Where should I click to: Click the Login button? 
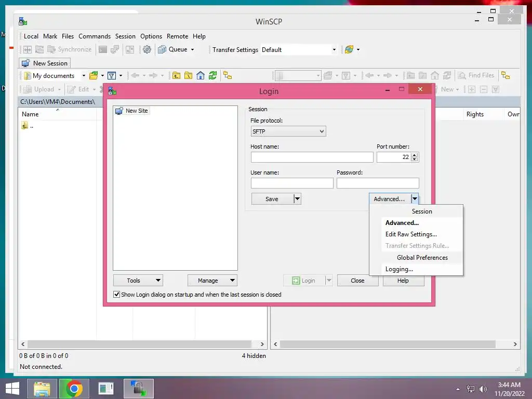(304, 280)
